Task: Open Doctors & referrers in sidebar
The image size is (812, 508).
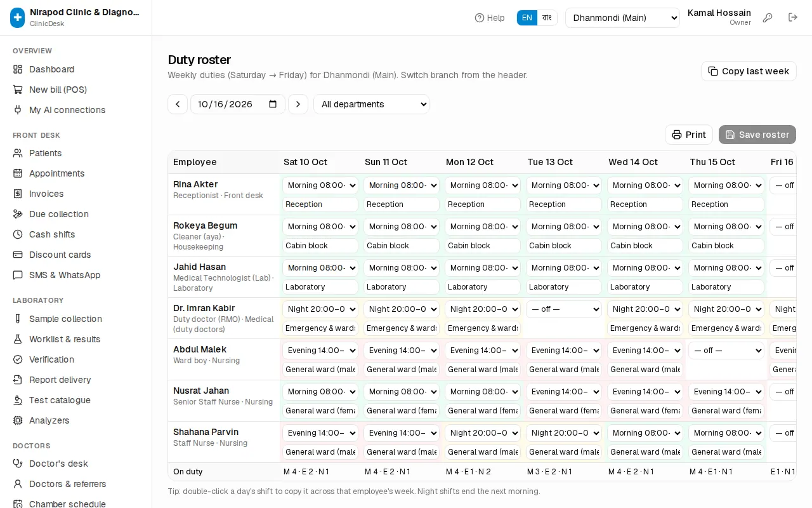Action: [76, 484]
